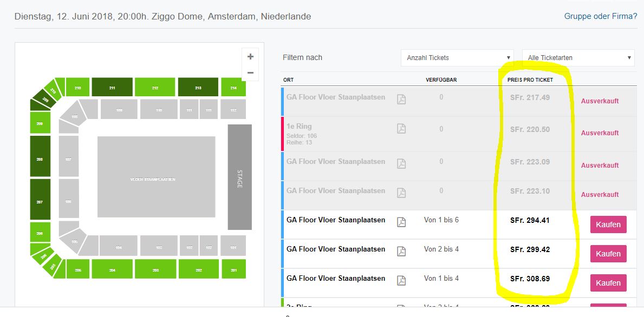This screenshot has width=644, height=317.
Task: Select the Vloer Staanplaatsen floor area
Action: [156, 177]
